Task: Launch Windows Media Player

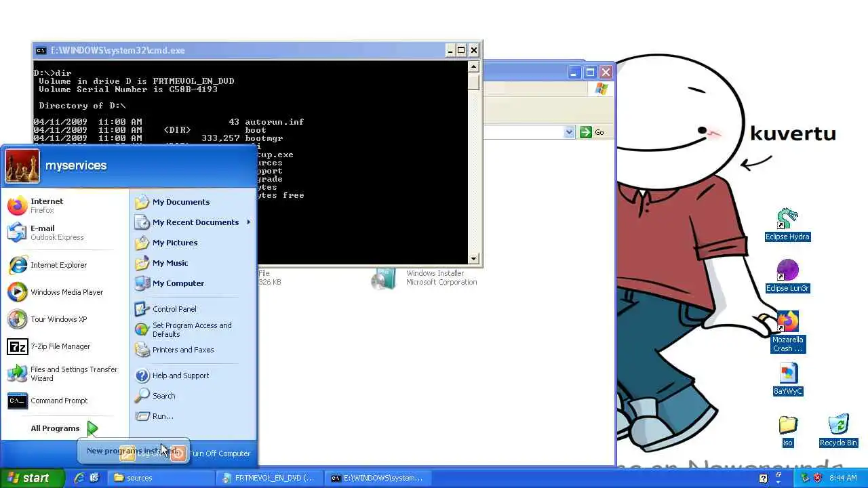Action: [x=64, y=292]
